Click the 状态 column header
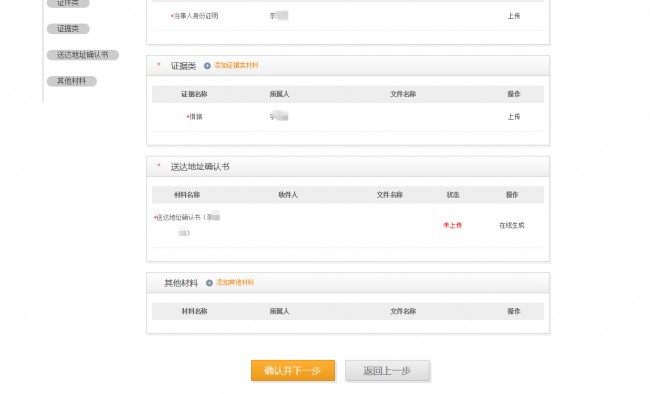 pyautogui.click(x=453, y=195)
